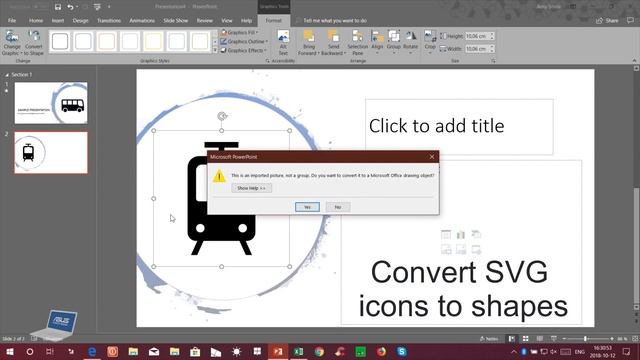This screenshot has width=640, height=360.
Task: Click the Bring Forward icon
Action: pyautogui.click(x=309, y=42)
